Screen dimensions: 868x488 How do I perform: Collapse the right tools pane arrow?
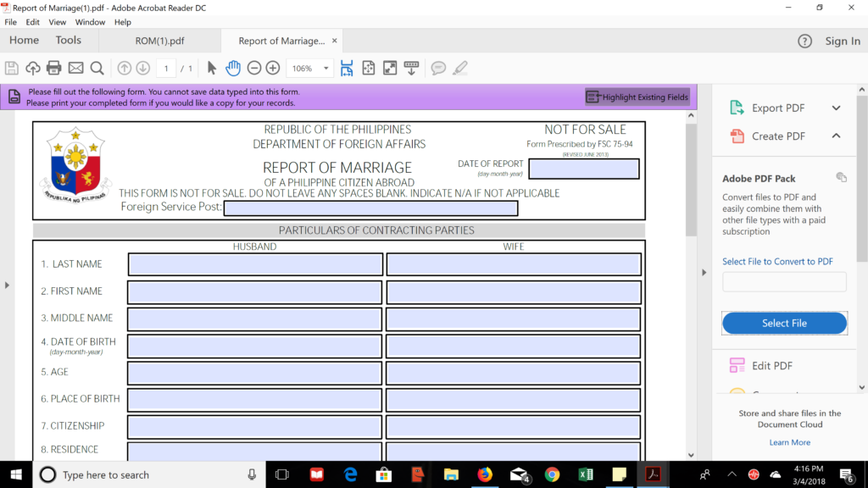pyautogui.click(x=704, y=272)
